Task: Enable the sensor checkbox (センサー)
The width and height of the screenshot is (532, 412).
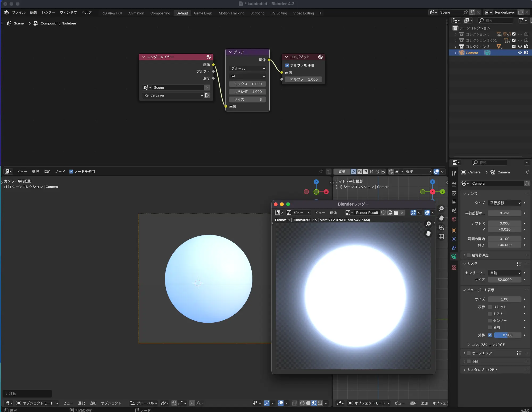Action: (x=490, y=321)
